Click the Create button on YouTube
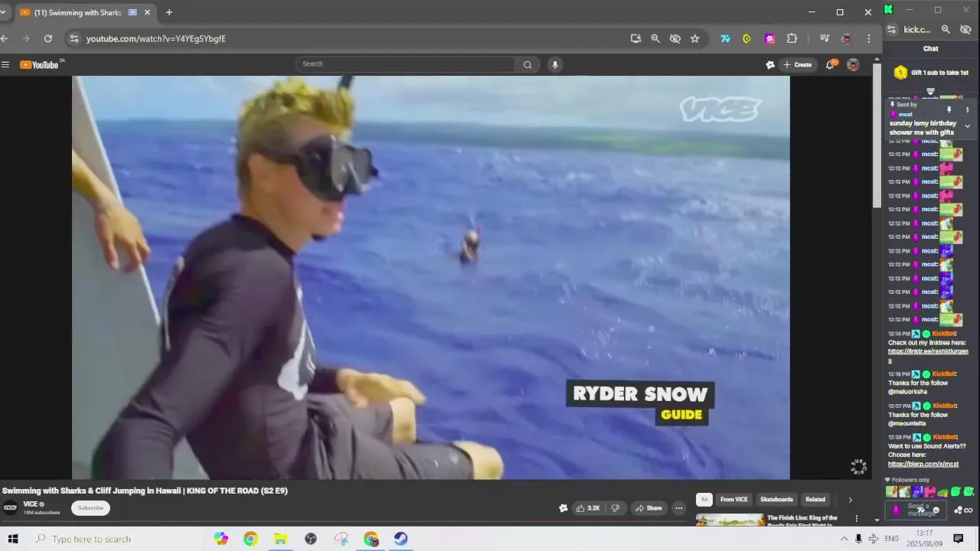Viewport: 980px width, 551px height. [x=797, y=65]
